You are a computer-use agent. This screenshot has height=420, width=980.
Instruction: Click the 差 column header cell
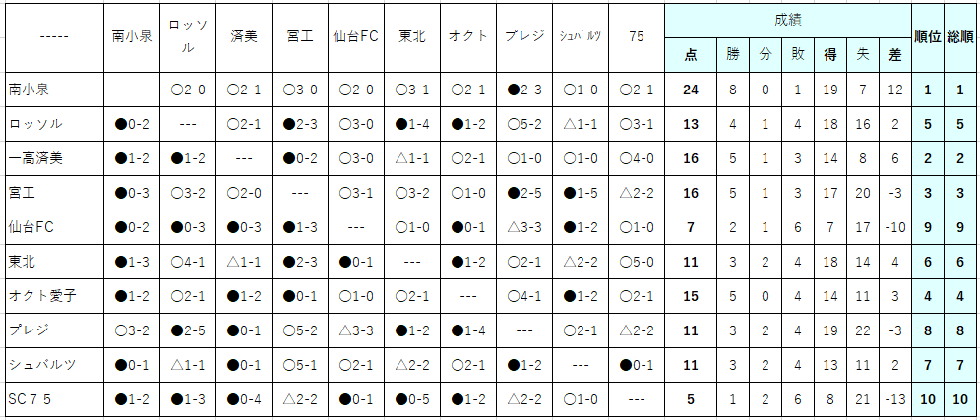895,55
